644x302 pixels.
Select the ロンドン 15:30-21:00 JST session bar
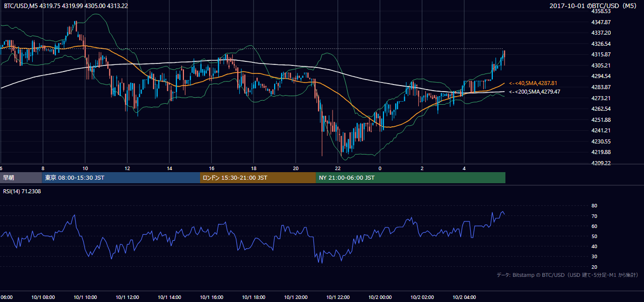point(258,178)
